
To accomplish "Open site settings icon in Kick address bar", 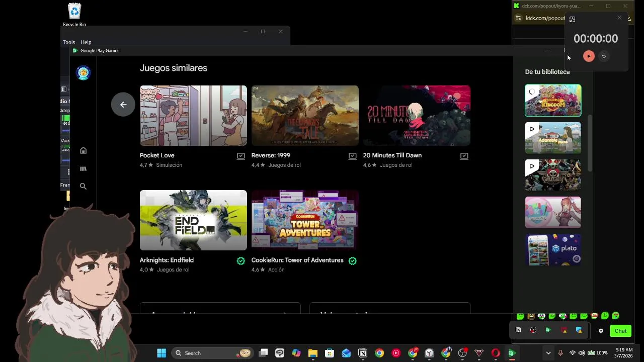I will coord(518,18).
